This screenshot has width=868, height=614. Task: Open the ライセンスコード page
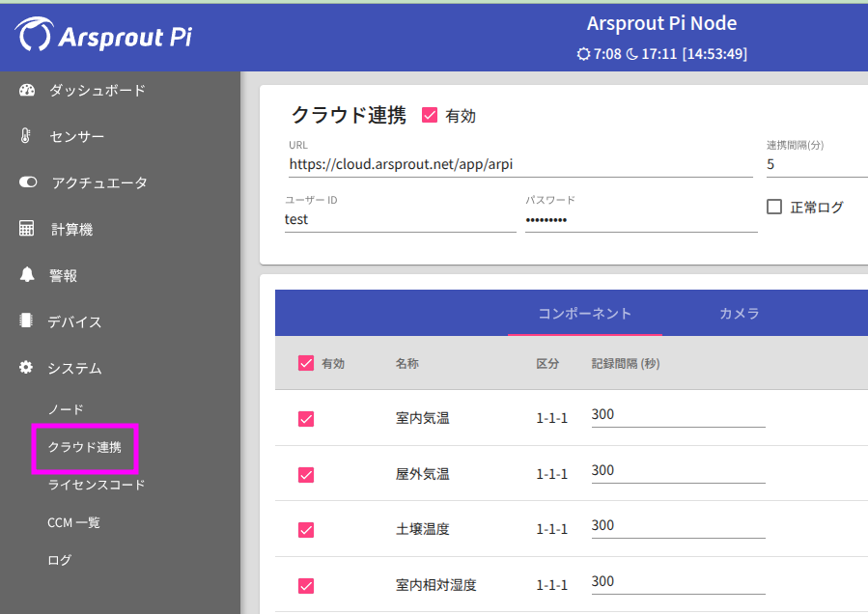[x=97, y=485]
